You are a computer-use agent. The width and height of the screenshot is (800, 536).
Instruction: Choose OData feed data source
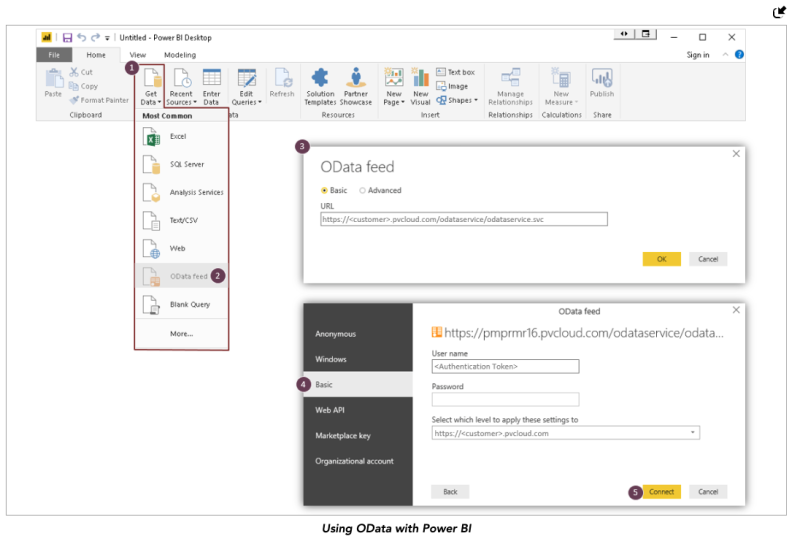click(x=182, y=276)
